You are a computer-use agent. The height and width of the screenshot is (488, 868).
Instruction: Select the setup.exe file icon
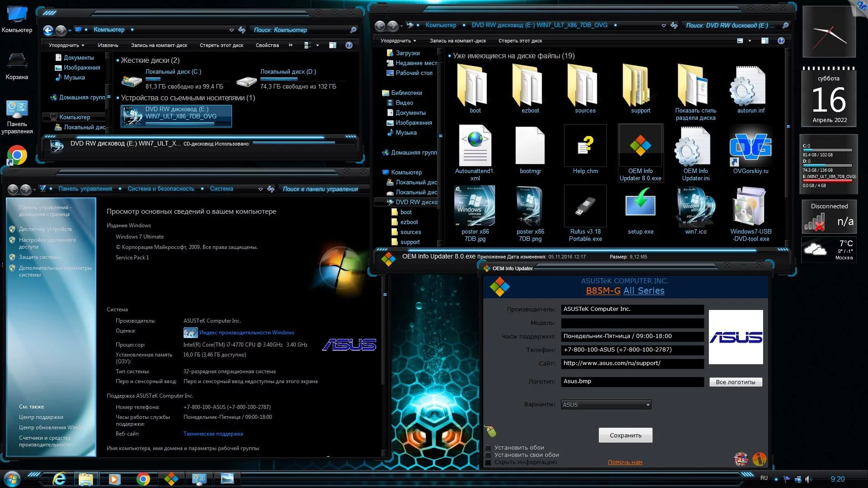640,206
